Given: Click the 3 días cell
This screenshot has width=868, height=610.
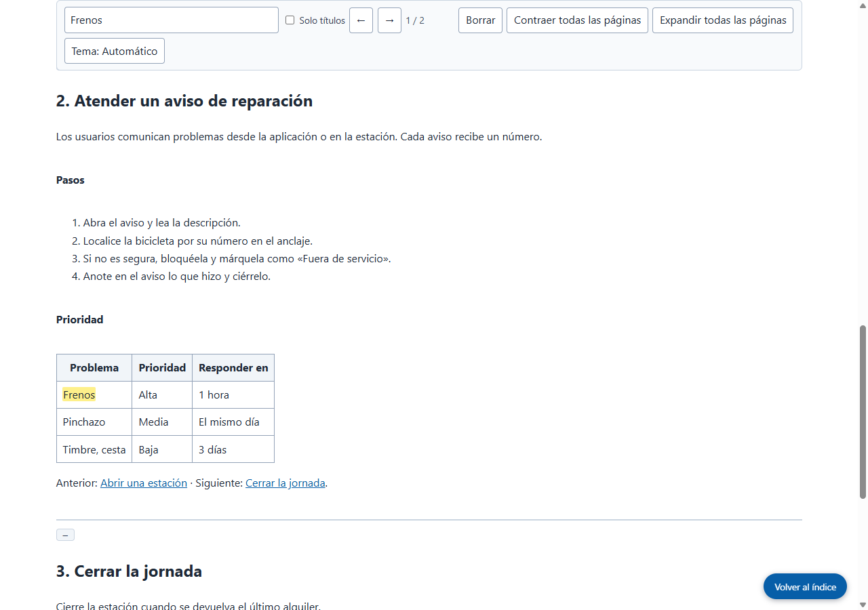Looking at the screenshot, I should [x=233, y=449].
